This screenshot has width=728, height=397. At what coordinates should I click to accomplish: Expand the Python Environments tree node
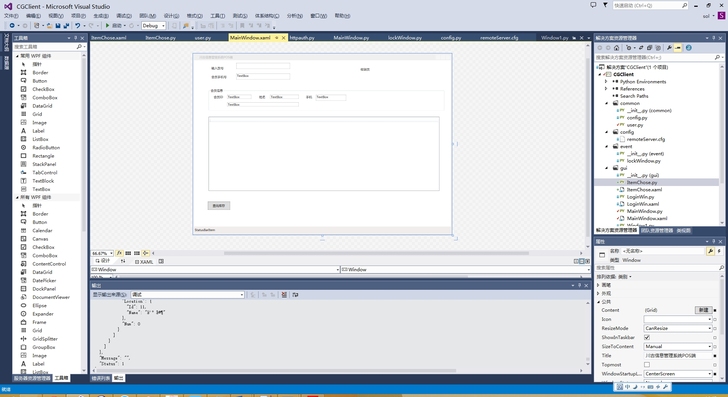point(606,82)
